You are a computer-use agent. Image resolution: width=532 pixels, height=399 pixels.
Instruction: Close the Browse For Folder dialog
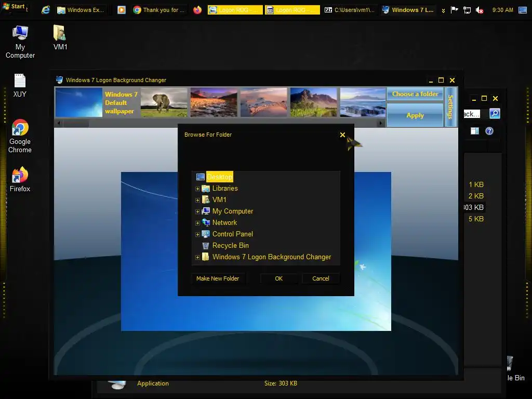click(x=342, y=135)
